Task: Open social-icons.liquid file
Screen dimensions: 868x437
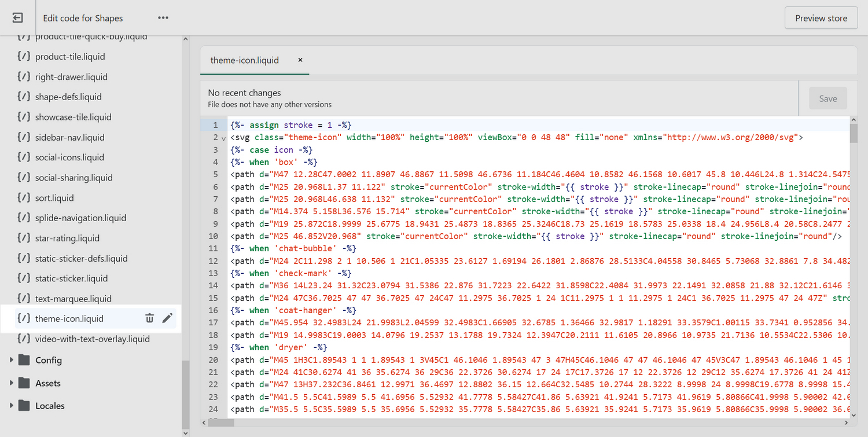Action: [69, 157]
